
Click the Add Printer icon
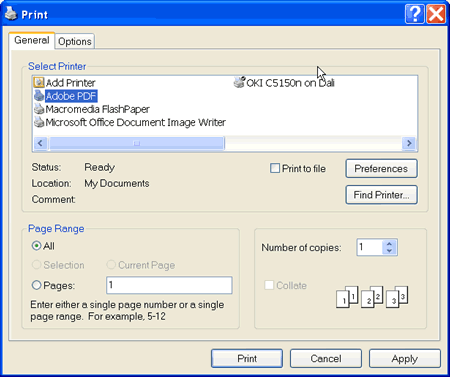[x=39, y=82]
